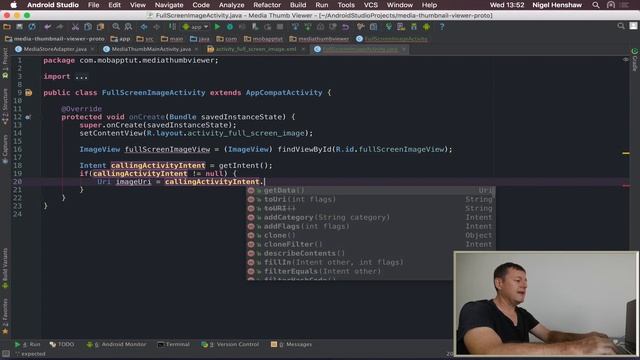640x360 pixels.
Task: Click the class gutter icon on line 9
Action: (x=29, y=93)
